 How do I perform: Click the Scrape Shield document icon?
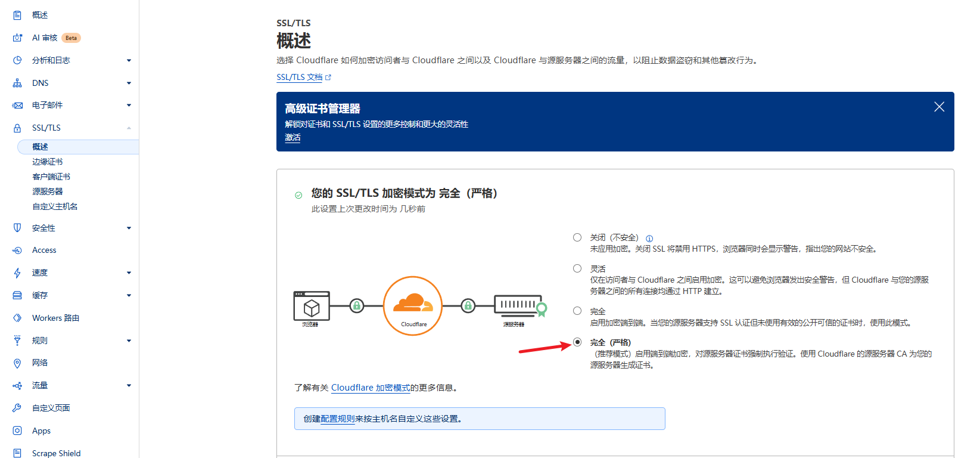(x=17, y=453)
